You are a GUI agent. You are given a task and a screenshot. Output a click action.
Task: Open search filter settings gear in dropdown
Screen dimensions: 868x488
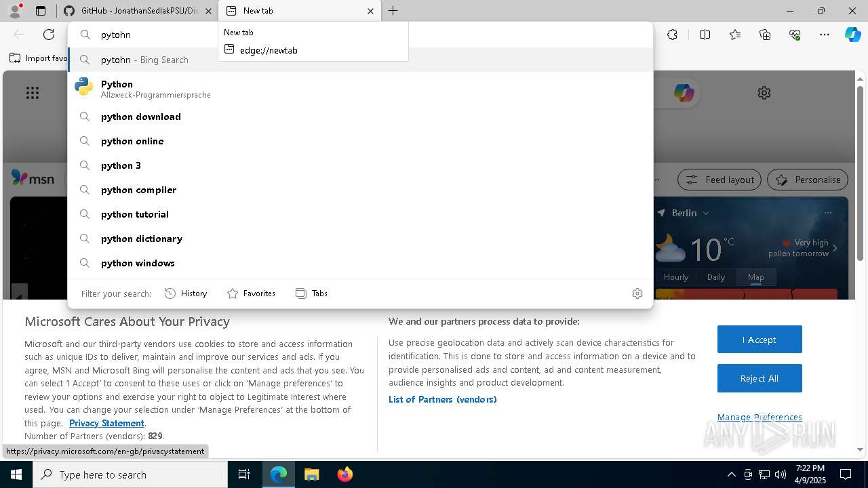click(637, 293)
